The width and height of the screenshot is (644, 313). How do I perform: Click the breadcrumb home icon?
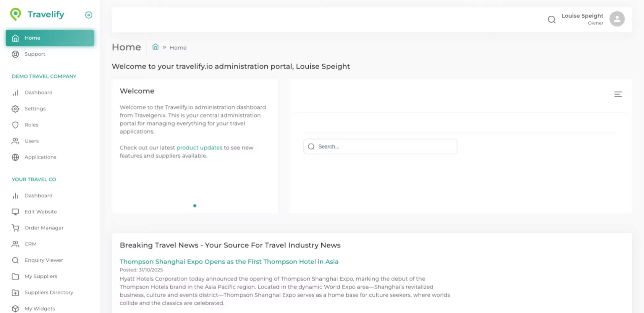point(155,47)
